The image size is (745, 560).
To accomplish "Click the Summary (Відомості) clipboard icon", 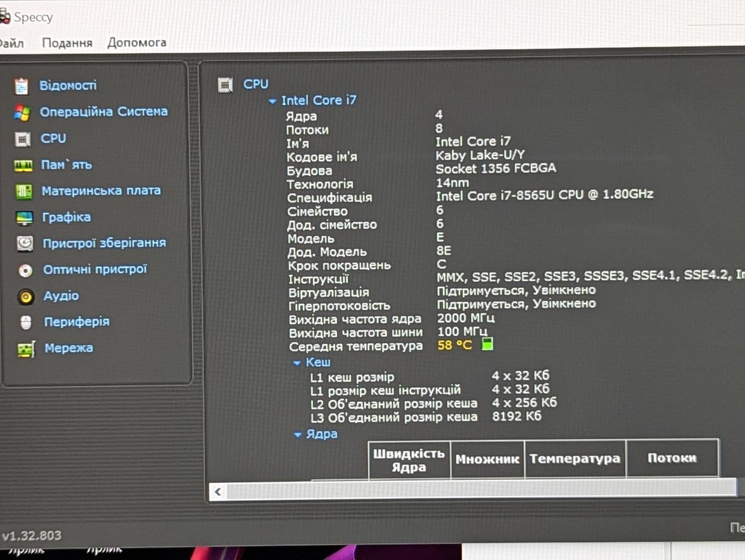I will (x=22, y=86).
